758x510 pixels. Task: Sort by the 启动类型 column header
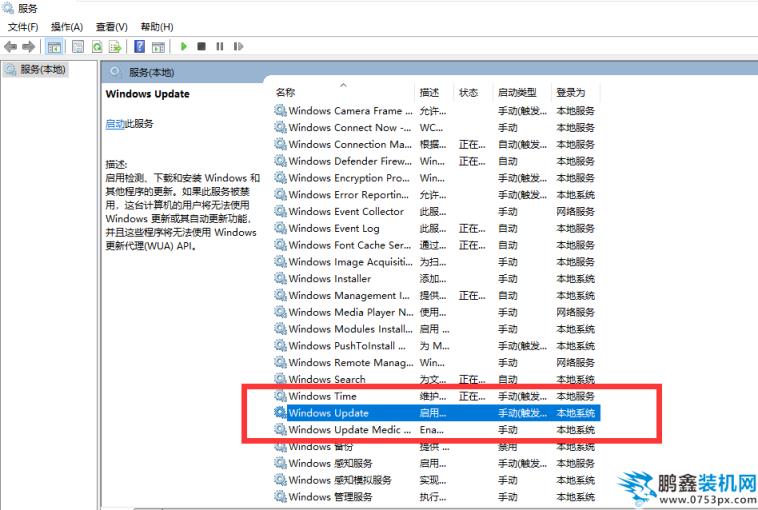coord(517,92)
